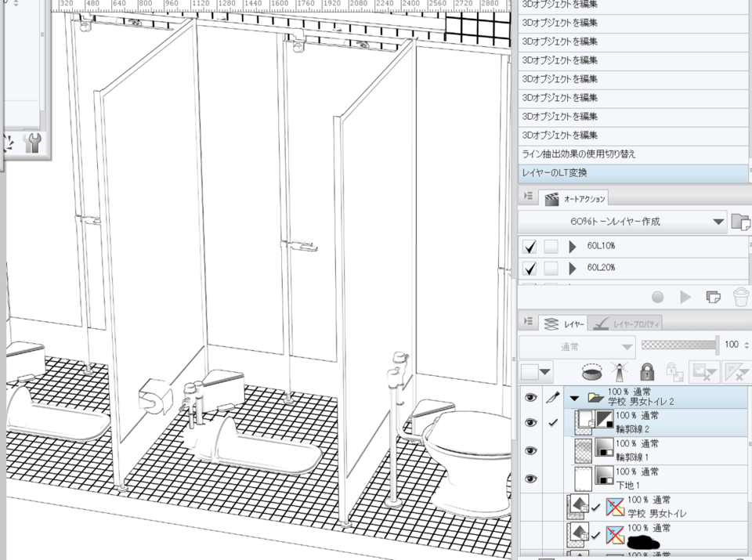752x560 pixels.
Task: Set as reference layer lighthouse icon
Action: [620, 370]
